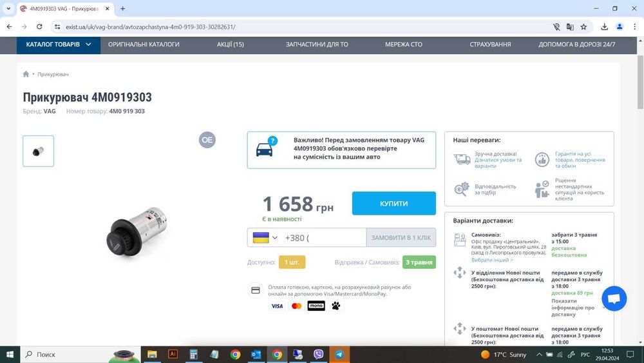Click the Купити button
Image resolution: width=644 pixels, height=363 pixels.
(394, 203)
